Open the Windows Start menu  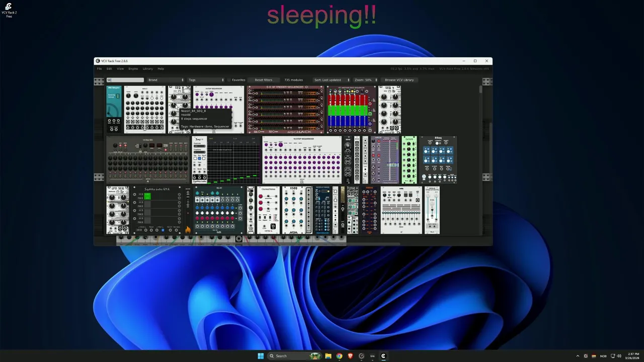click(x=261, y=356)
